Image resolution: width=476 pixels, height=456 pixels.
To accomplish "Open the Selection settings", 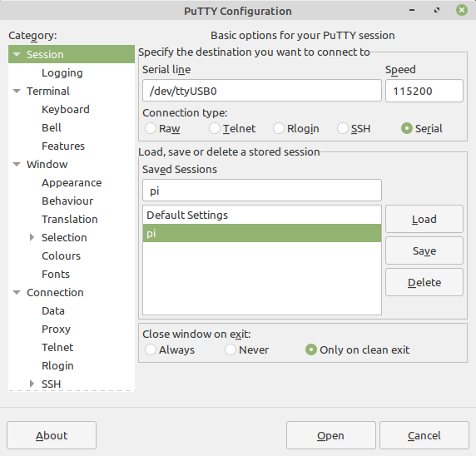I will coord(64,237).
